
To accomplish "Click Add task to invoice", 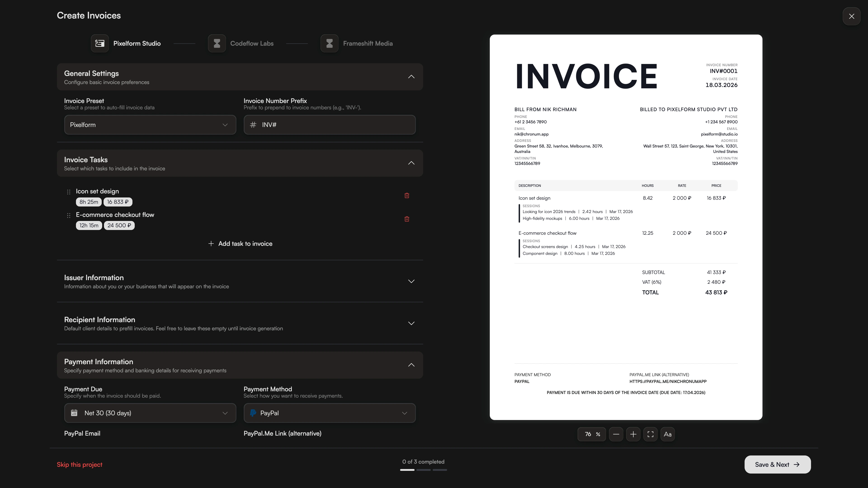I will click(240, 243).
